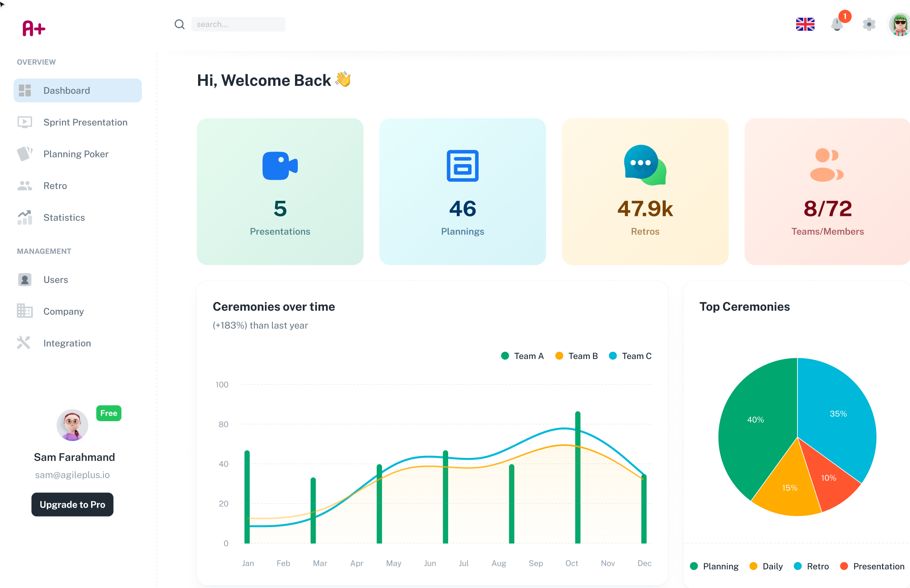910x588 pixels.
Task: Open Statistics from sidebar
Action: tap(64, 217)
